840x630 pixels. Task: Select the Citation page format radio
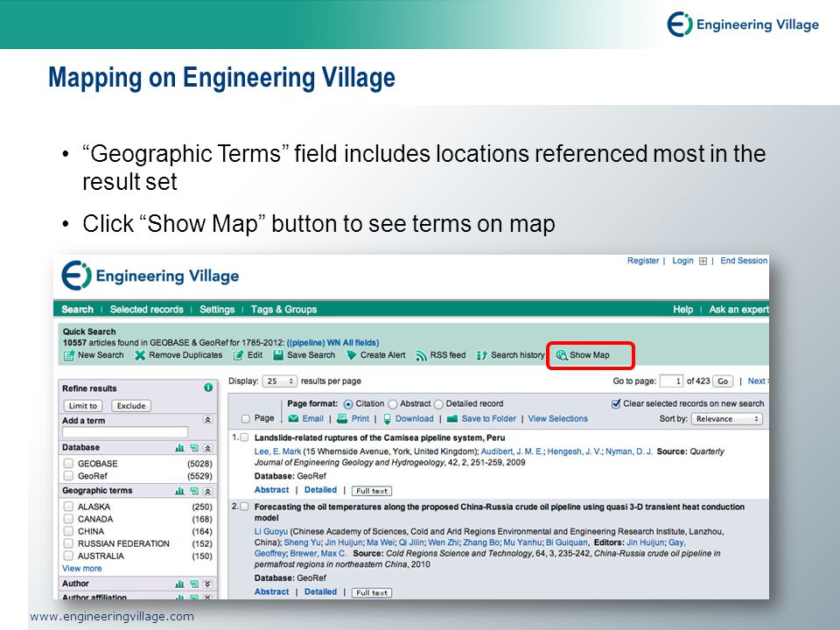tap(348, 404)
